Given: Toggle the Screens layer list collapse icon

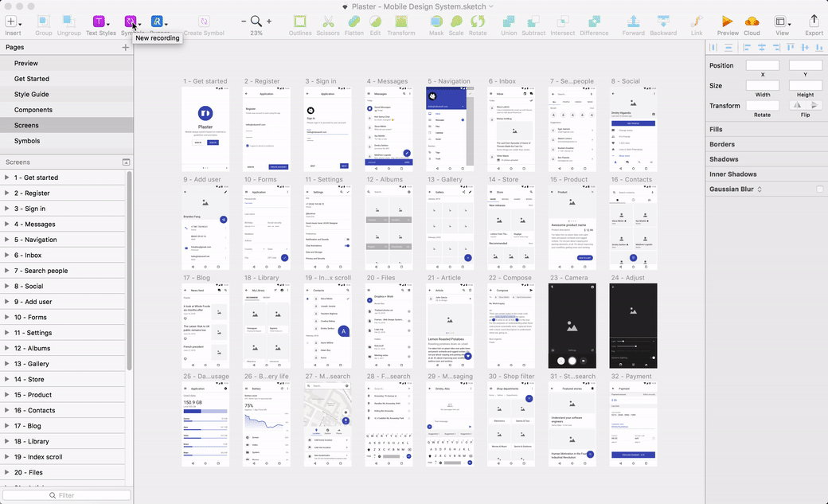Looking at the screenshot, I should pyautogui.click(x=126, y=162).
